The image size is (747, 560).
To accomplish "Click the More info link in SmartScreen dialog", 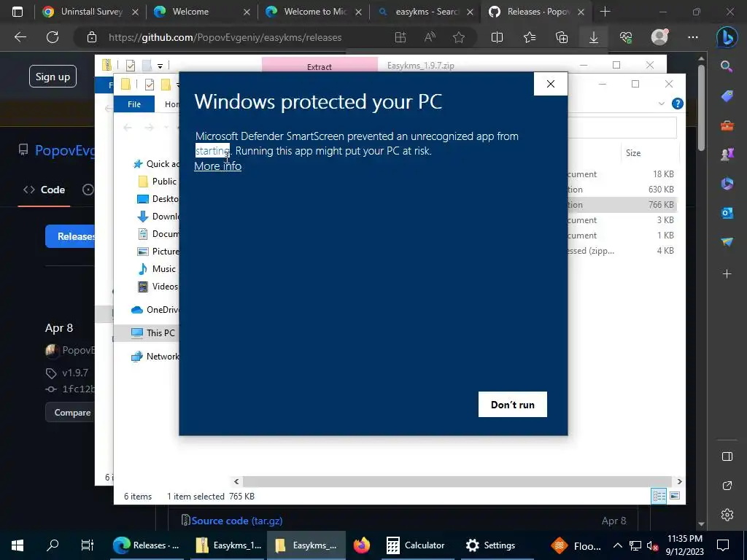I will [x=217, y=166].
